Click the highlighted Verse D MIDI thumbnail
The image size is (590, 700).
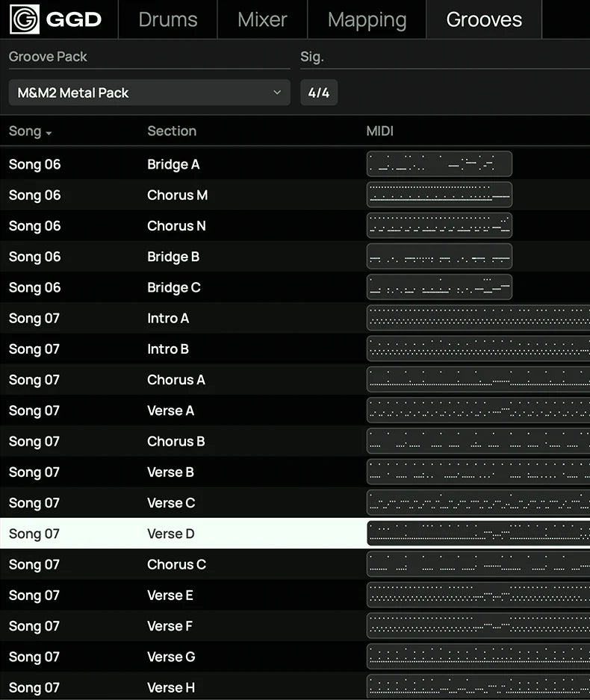coord(478,534)
